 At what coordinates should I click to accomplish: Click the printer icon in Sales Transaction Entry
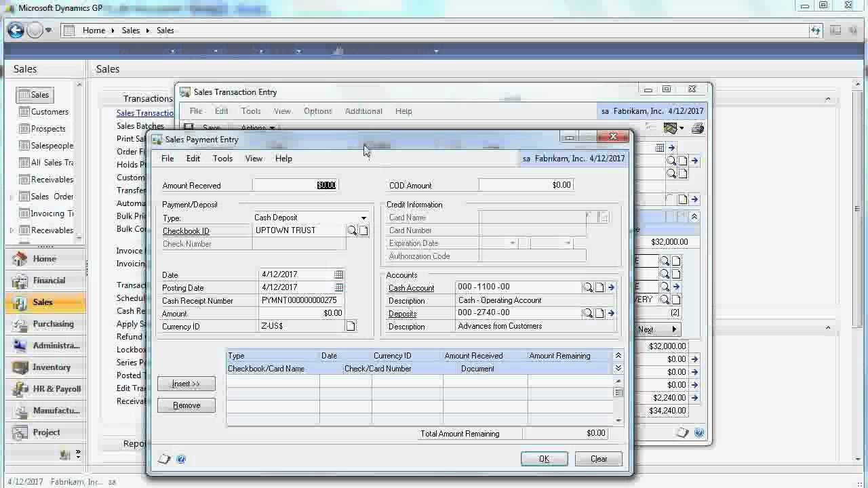click(x=698, y=128)
